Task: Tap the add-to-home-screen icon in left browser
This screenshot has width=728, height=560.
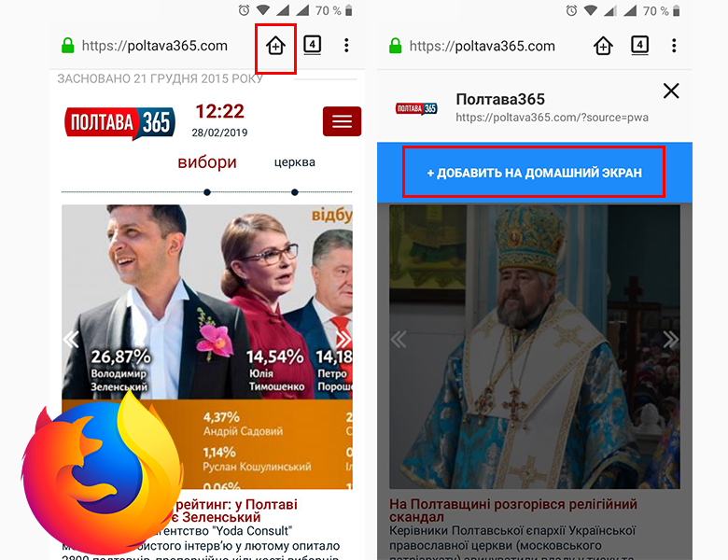Action: 275,46
